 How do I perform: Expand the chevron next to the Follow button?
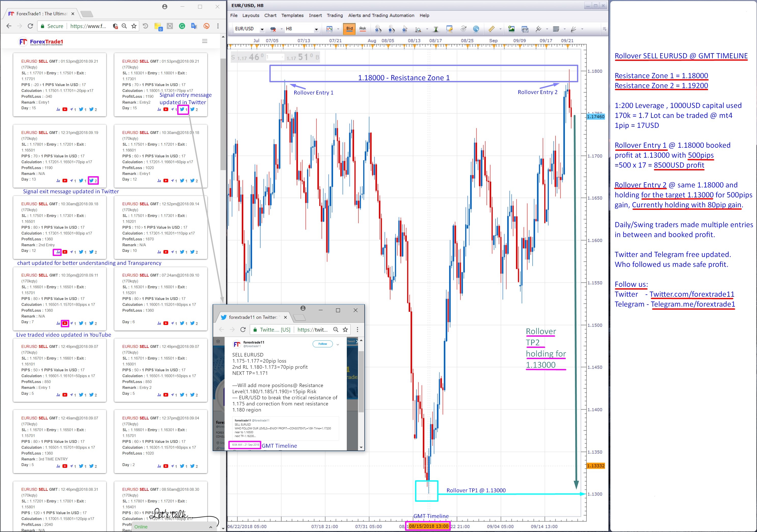[x=338, y=344]
